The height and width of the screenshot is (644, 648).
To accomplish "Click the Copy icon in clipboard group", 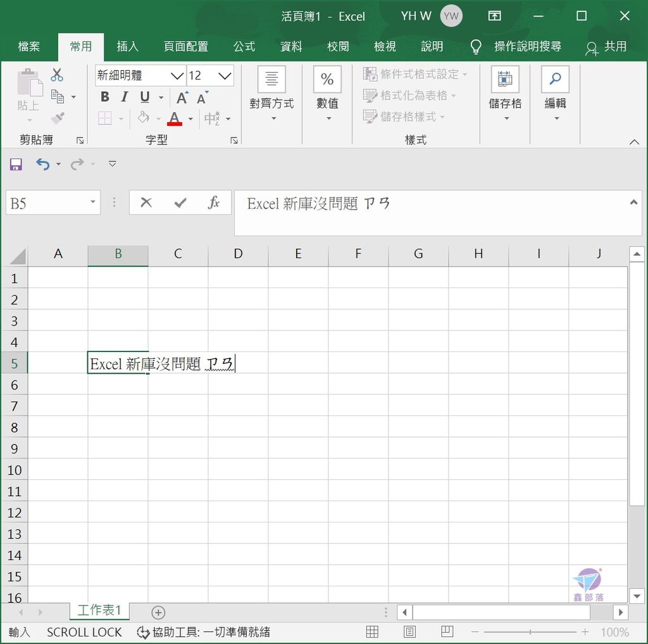I will [x=58, y=97].
